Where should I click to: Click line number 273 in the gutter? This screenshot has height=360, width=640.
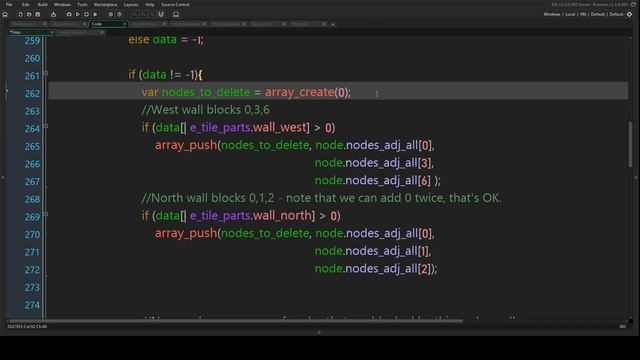[32, 287]
